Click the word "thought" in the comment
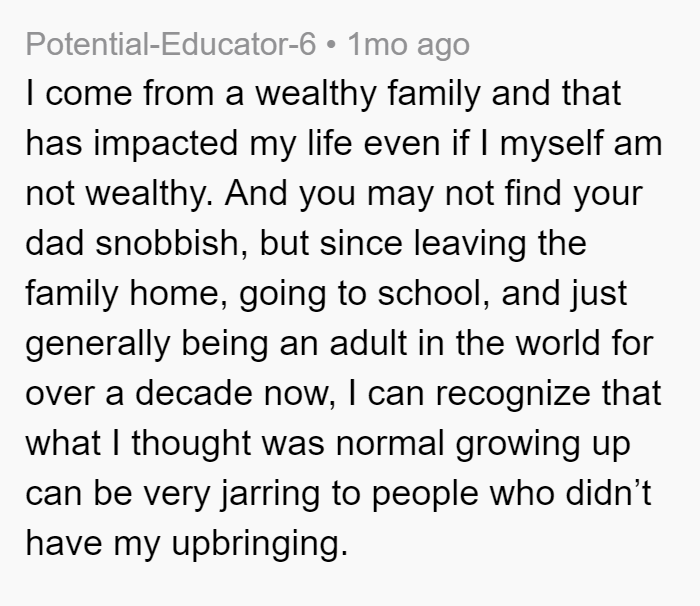 tap(191, 445)
